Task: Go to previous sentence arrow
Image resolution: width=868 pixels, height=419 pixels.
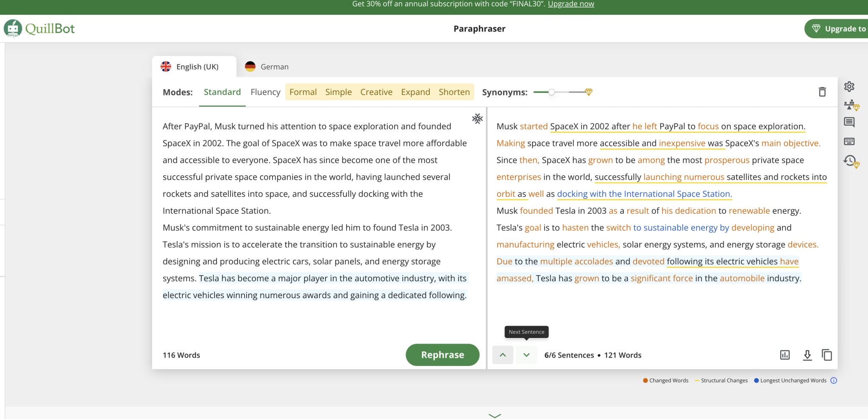Action: [x=503, y=355]
